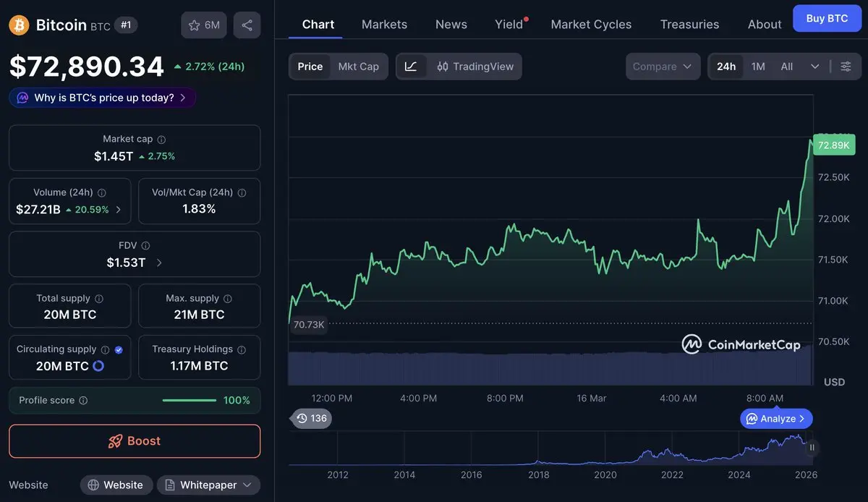868x502 pixels.
Task: Open the 136 history clock badge
Action: click(312, 418)
